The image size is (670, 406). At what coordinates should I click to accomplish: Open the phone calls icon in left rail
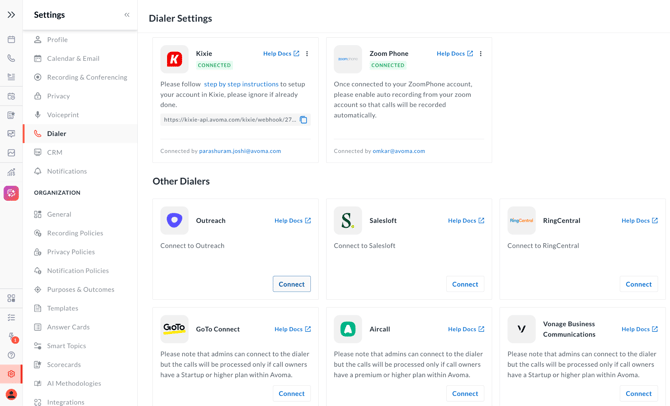(x=11, y=58)
